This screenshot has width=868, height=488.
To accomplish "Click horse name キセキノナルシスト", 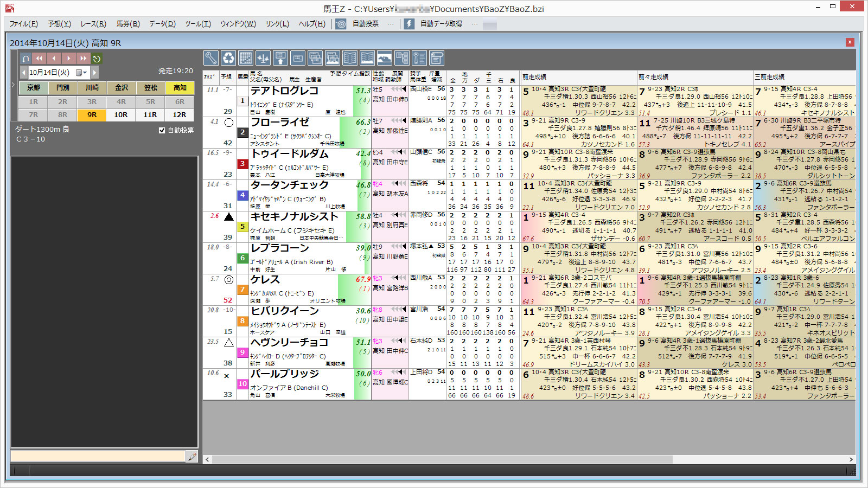I will tap(295, 217).
